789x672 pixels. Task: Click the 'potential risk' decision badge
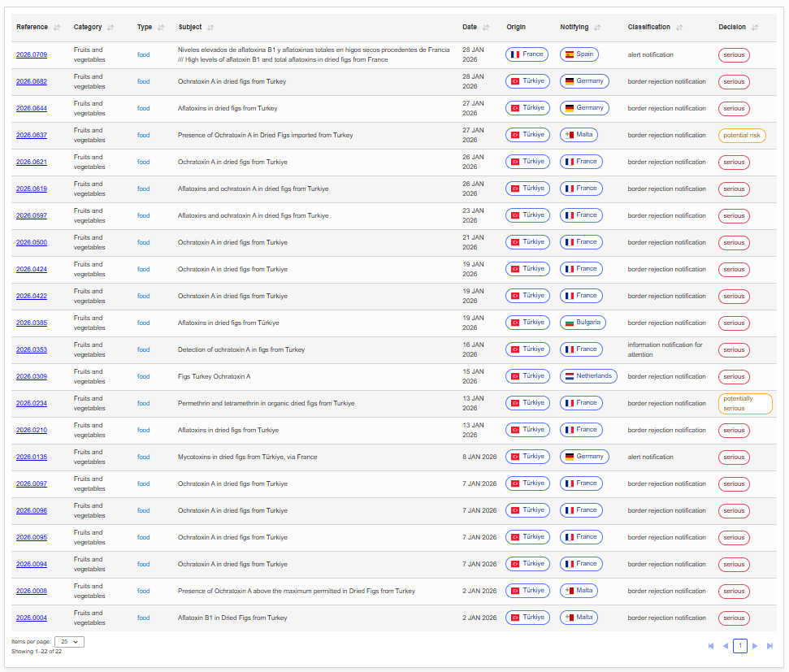(742, 136)
